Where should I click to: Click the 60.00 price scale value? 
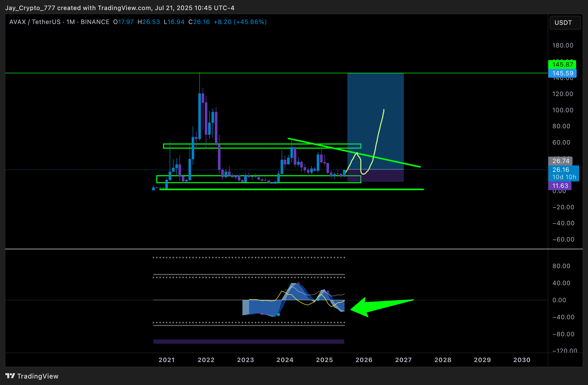(x=561, y=142)
